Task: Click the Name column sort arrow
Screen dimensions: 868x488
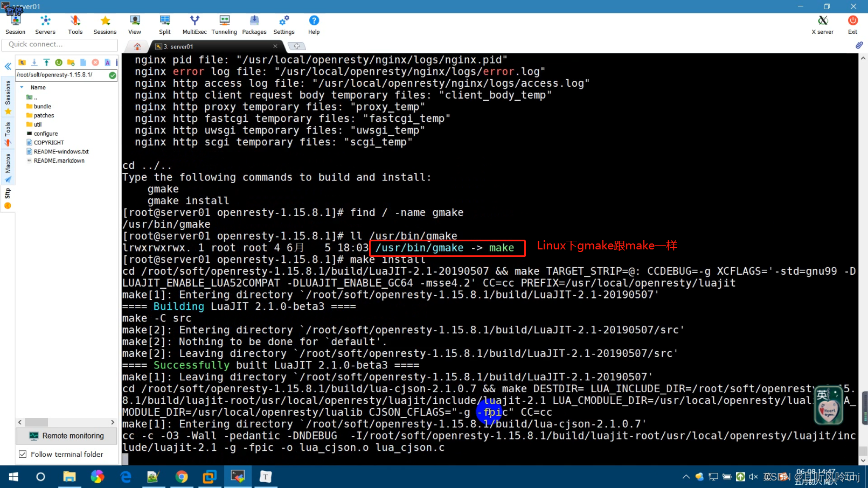Action: pyautogui.click(x=22, y=87)
